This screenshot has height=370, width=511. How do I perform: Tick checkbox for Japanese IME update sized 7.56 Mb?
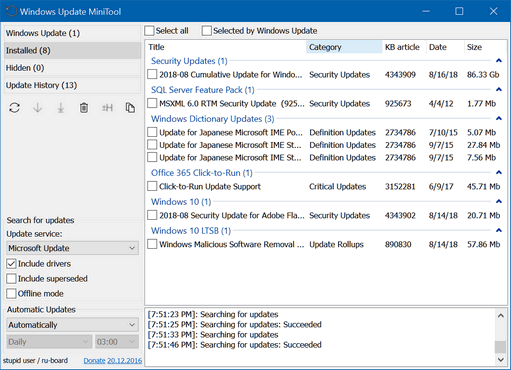tap(152, 157)
